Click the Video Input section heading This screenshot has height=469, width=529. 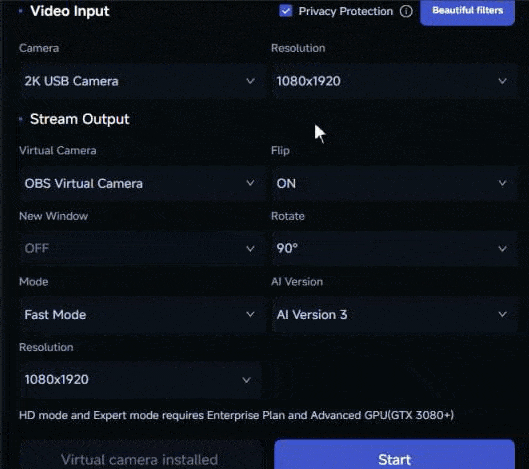(69, 11)
